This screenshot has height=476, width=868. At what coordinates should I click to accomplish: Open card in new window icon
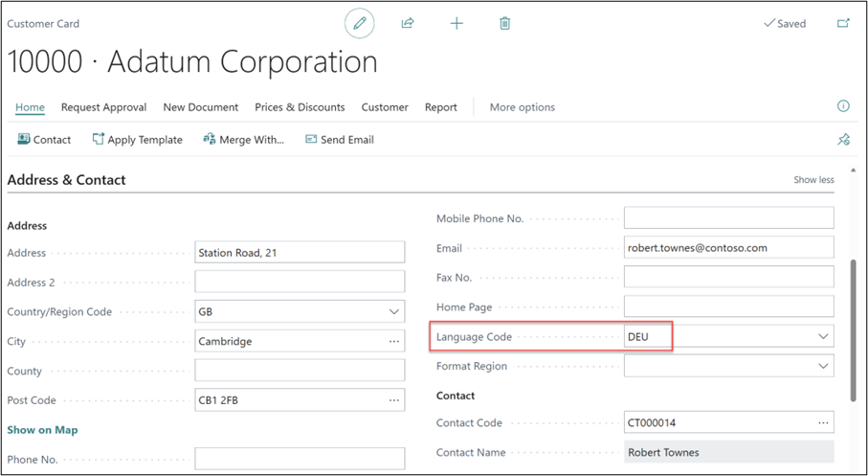843,23
